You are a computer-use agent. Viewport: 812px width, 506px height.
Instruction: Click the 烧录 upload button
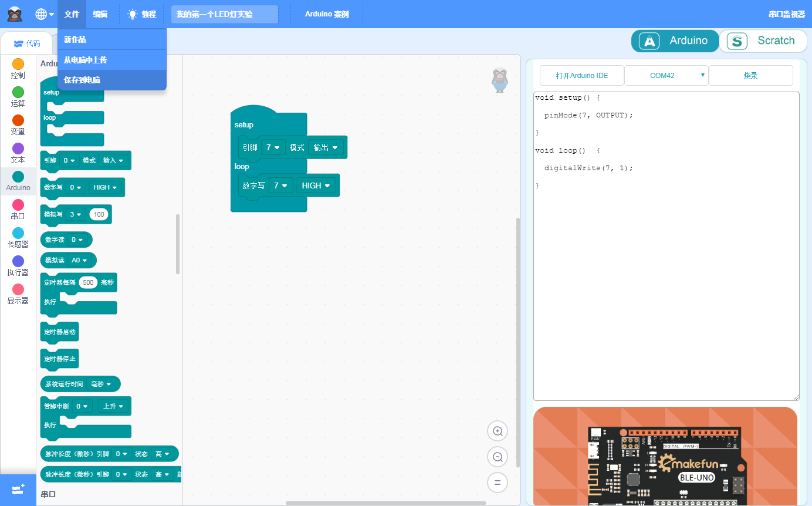[x=751, y=76]
